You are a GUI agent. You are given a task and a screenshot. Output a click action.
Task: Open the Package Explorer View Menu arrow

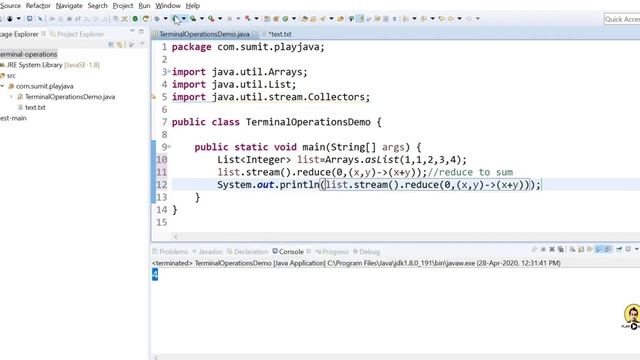142,44
